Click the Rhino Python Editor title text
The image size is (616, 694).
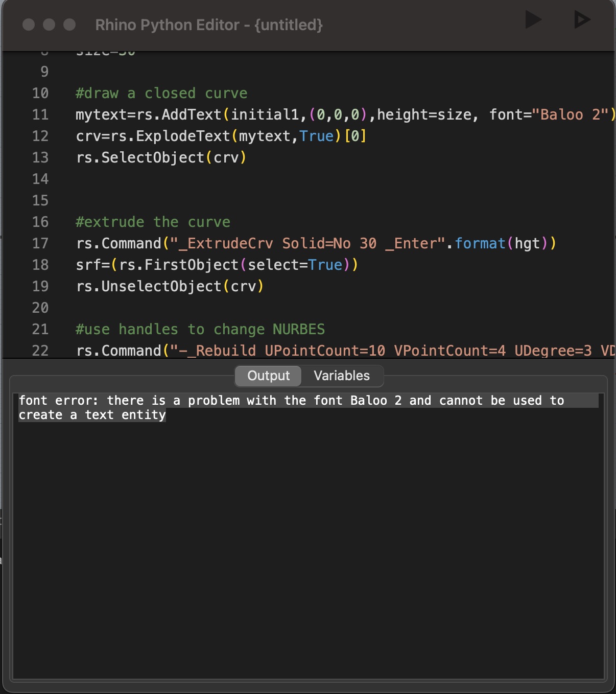tap(209, 25)
